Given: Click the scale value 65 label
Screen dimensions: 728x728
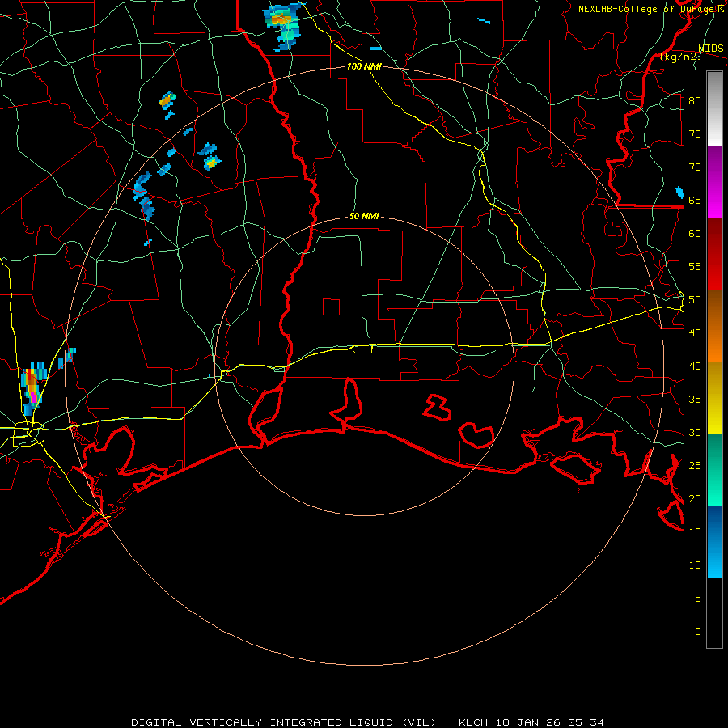Looking at the screenshot, I should coord(695,201).
